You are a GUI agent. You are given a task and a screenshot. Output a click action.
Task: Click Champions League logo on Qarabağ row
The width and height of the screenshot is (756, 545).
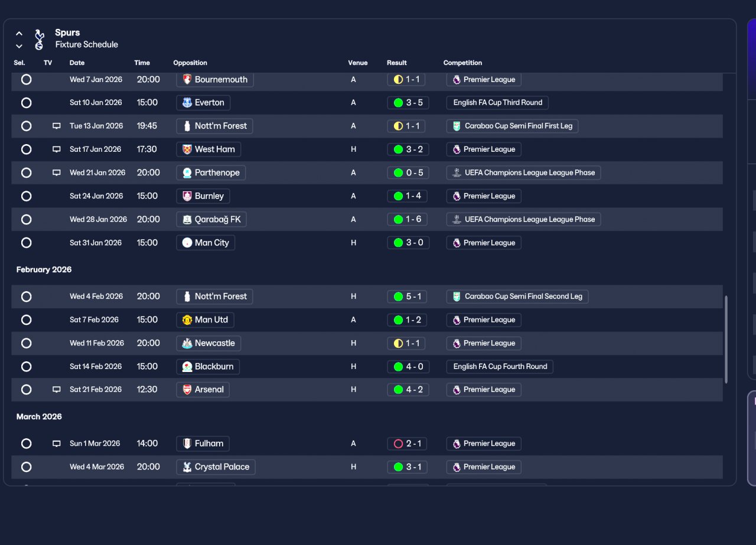click(457, 220)
